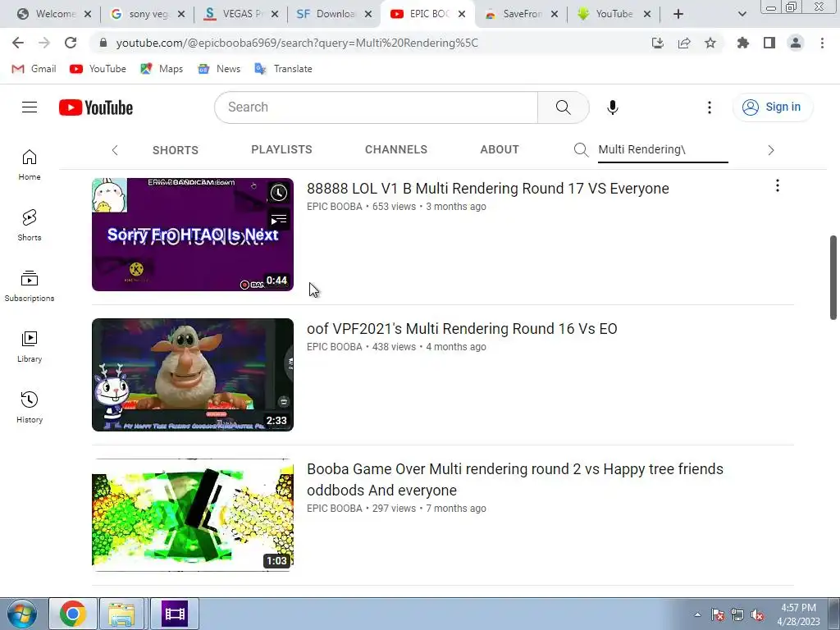Open Gmail bookmark
This screenshot has width=840, height=630.
coord(34,69)
